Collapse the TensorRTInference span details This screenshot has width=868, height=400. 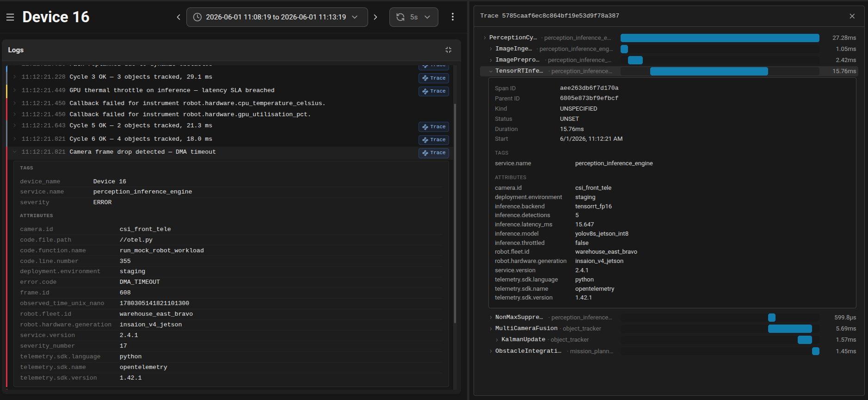[491, 71]
